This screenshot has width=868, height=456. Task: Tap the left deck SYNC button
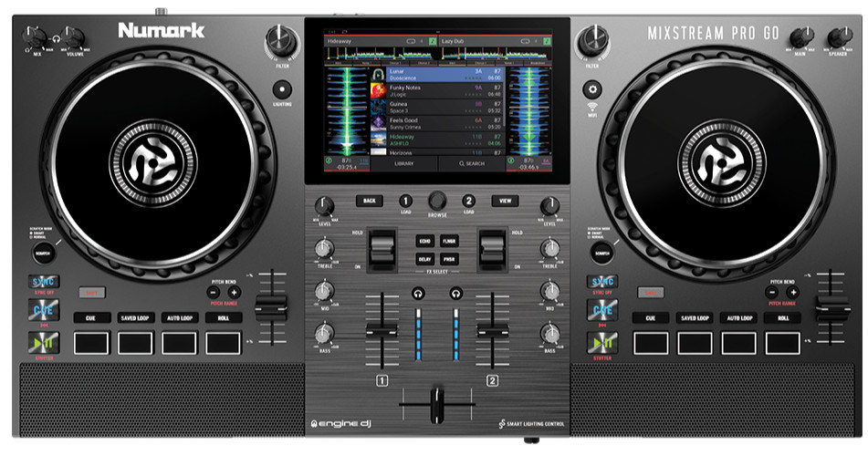coord(44,282)
